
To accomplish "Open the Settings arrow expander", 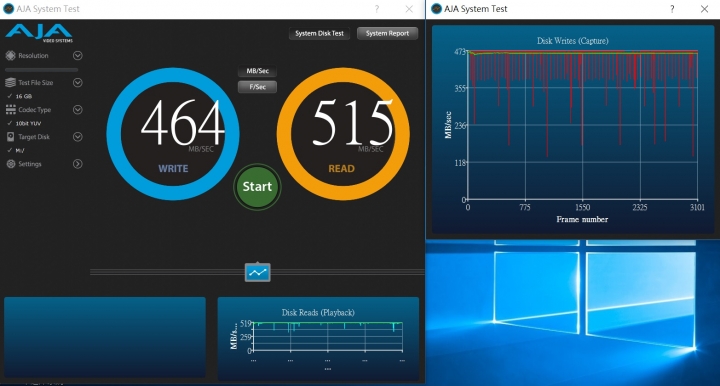I will click(78, 164).
